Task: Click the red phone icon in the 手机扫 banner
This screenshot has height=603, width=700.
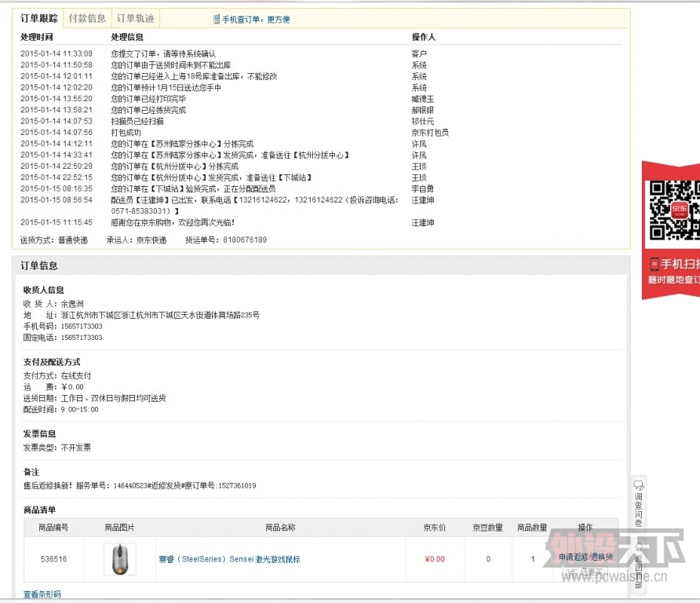Action: (x=654, y=264)
